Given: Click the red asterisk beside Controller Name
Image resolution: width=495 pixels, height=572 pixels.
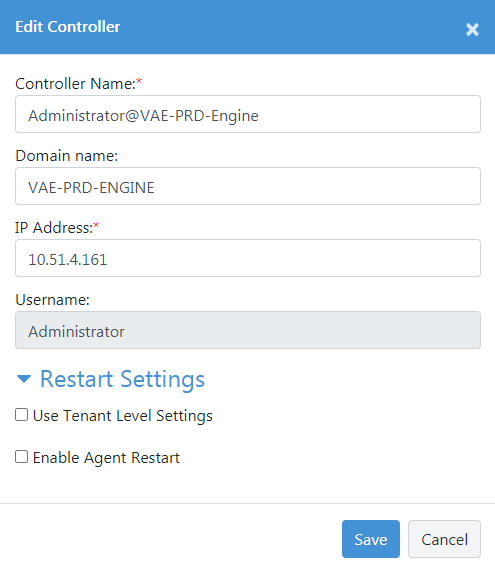Looking at the screenshot, I should 139,81.
